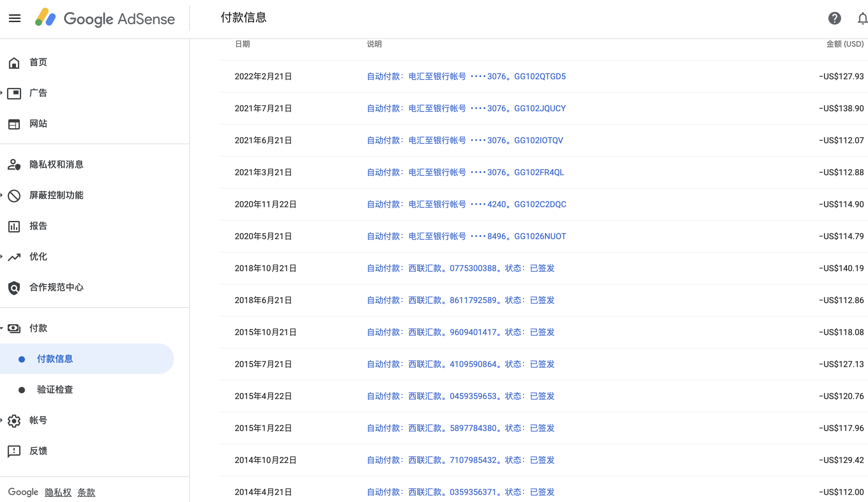The height and width of the screenshot is (502, 868).
Task: Click the 网站 sites icon
Action: point(14,124)
